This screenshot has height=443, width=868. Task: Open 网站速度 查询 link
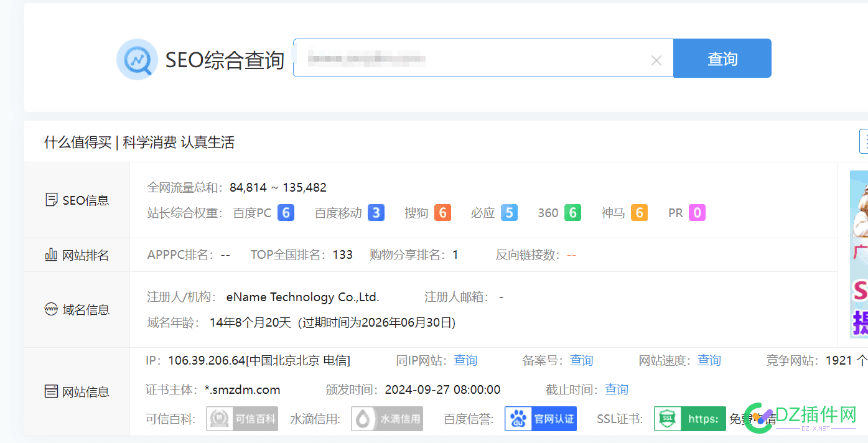(709, 360)
